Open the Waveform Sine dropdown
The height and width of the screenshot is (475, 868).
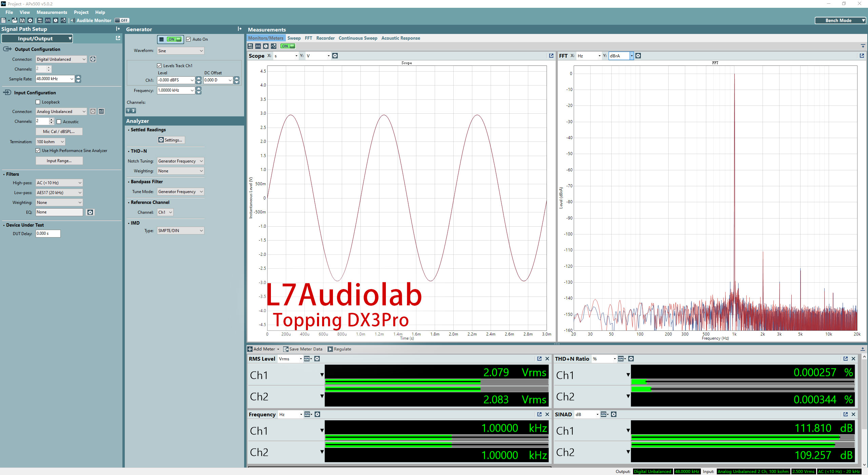pyautogui.click(x=180, y=51)
